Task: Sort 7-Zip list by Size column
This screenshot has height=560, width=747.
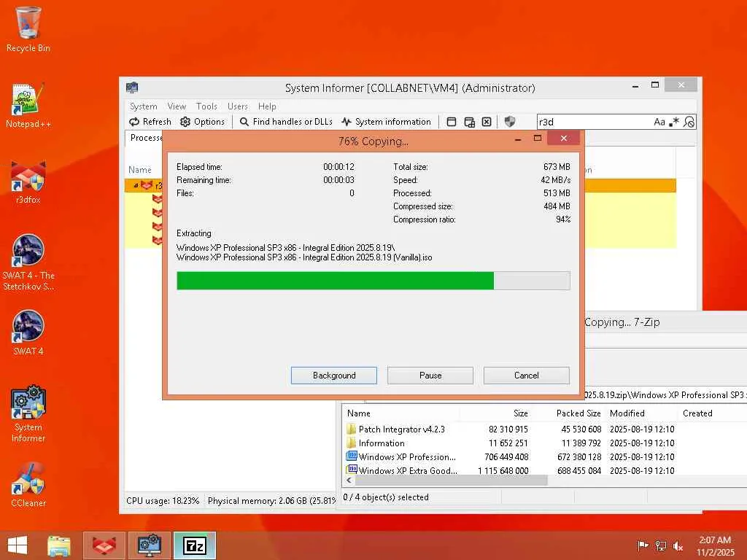Action: [x=520, y=413]
